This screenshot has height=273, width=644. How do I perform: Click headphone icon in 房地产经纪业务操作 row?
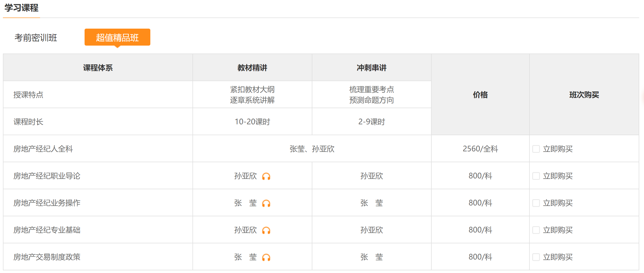tap(266, 203)
